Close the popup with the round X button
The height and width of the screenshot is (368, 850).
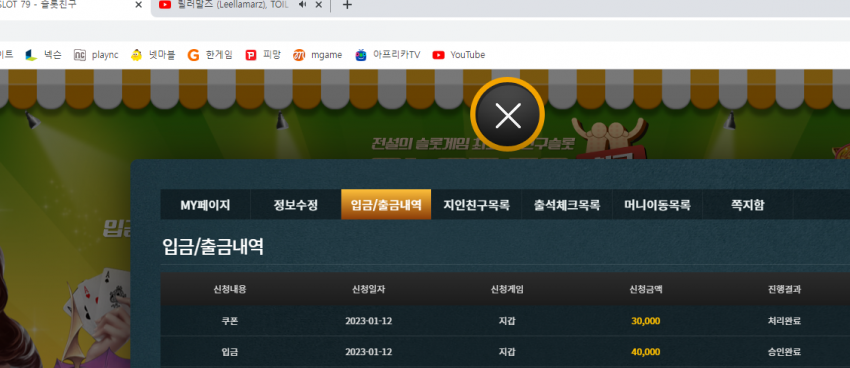pyautogui.click(x=507, y=115)
